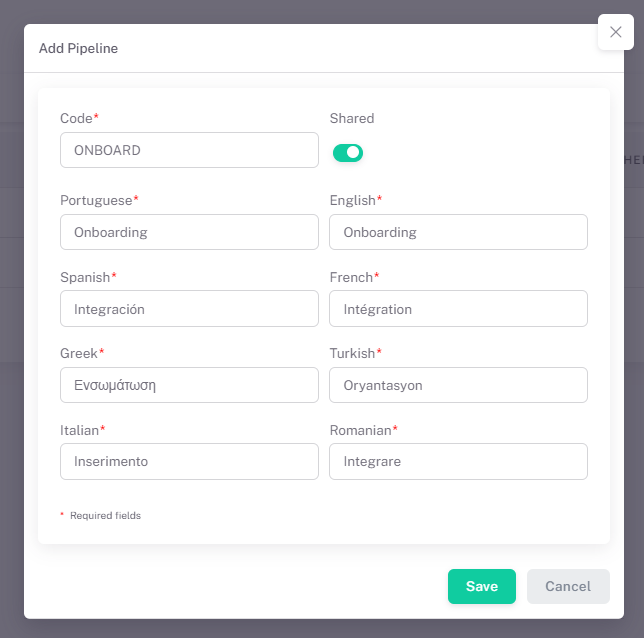Click the Add Pipeline dialog title
Viewport: 644px width, 638px height.
[x=78, y=48]
